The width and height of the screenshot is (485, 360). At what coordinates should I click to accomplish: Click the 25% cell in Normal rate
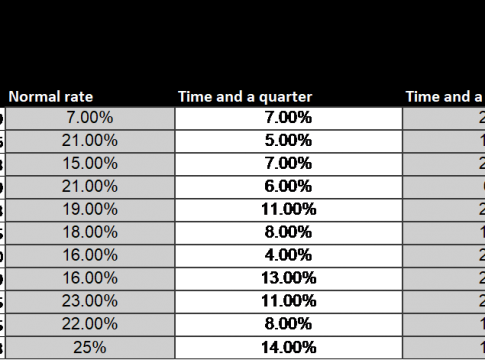tap(90, 347)
